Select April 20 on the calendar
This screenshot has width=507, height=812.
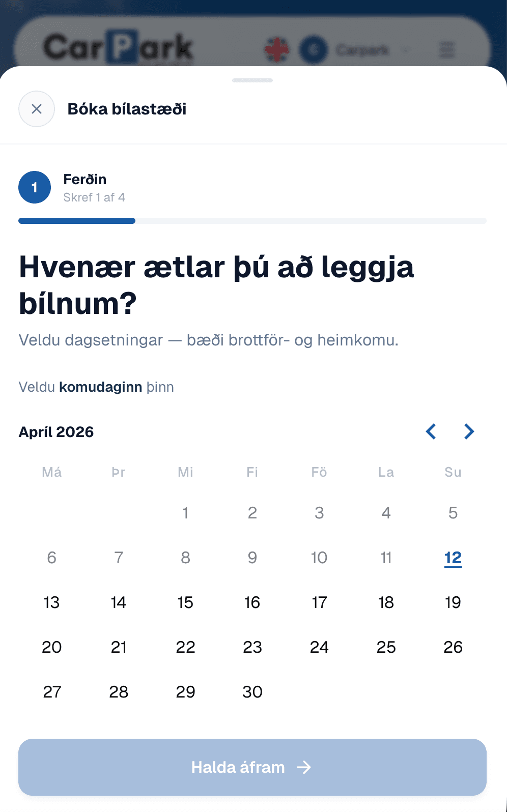(x=51, y=647)
